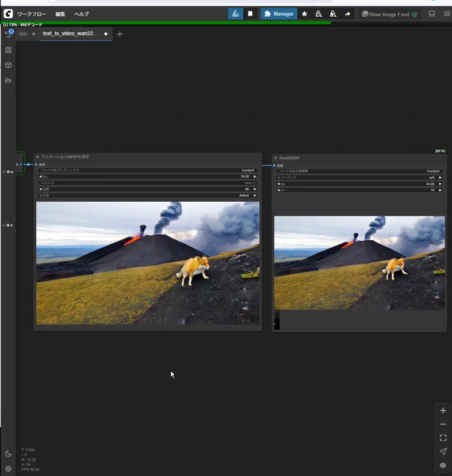The image size is (452, 476).
Task: Open the queue history sidebar icon
Action: (x=9, y=34)
